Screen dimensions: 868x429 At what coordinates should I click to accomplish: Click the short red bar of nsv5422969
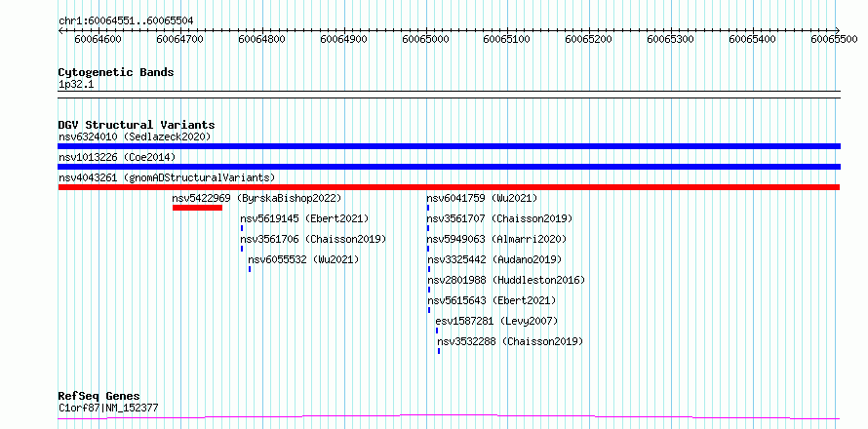[197, 208]
